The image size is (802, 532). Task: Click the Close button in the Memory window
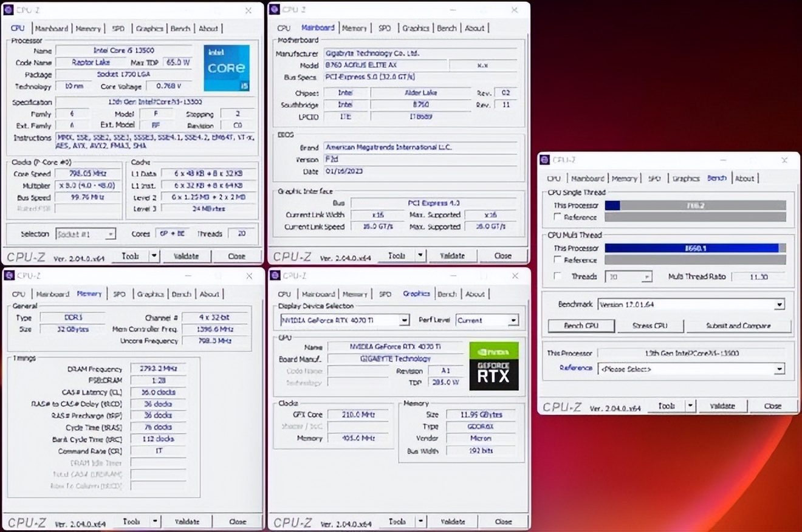(238, 521)
